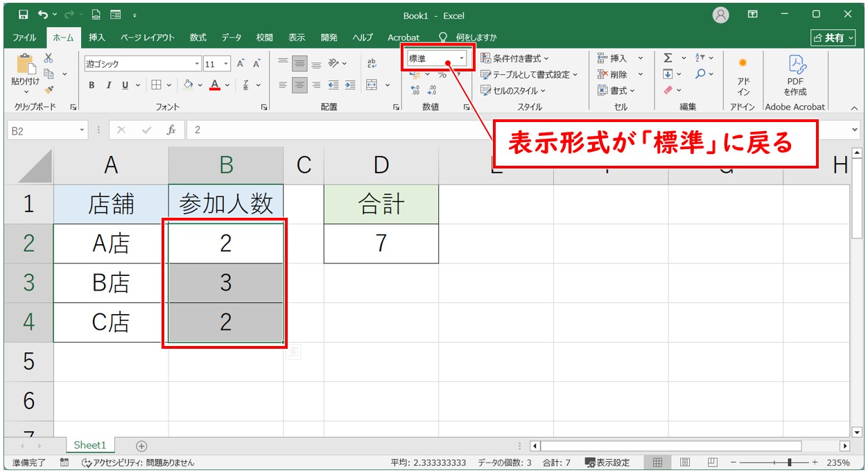Switch to the データ tab
Image resolution: width=868 pixels, height=475 pixels.
pos(232,37)
